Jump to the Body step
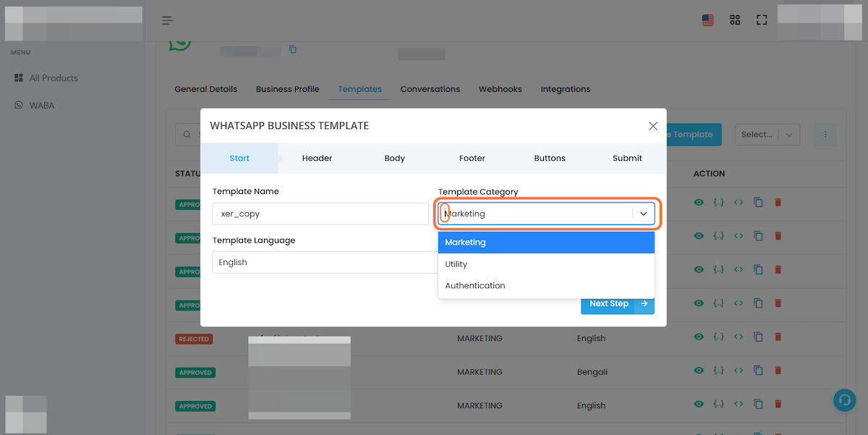 point(394,158)
